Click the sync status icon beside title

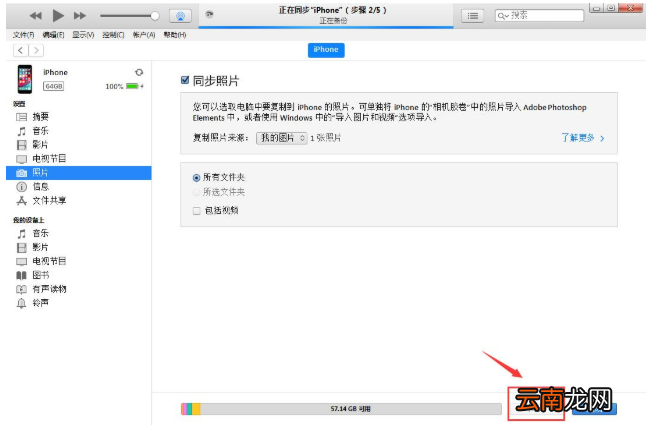pos(209,14)
